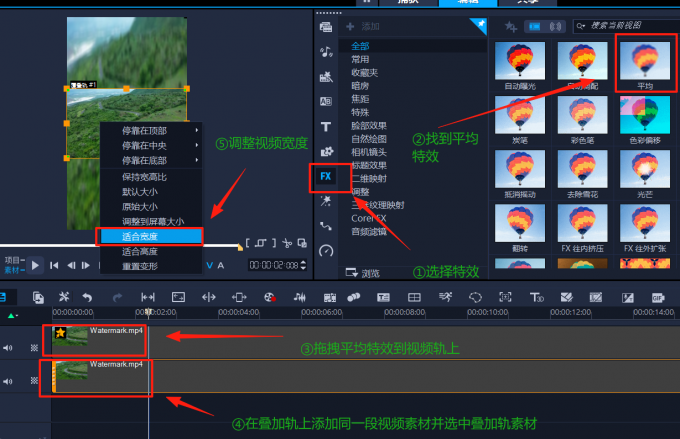Undo the last action
Viewport: 680px width, 439px height.
[x=87, y=297]
